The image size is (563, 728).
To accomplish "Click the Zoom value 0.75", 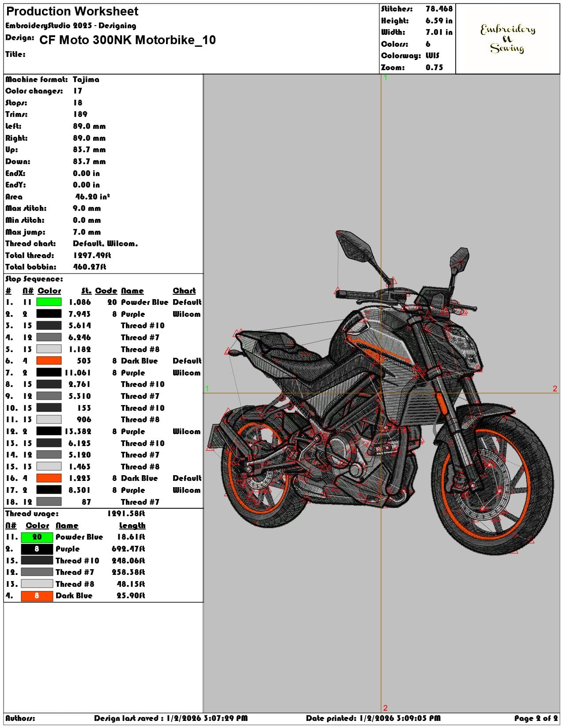I will (434, 68).
